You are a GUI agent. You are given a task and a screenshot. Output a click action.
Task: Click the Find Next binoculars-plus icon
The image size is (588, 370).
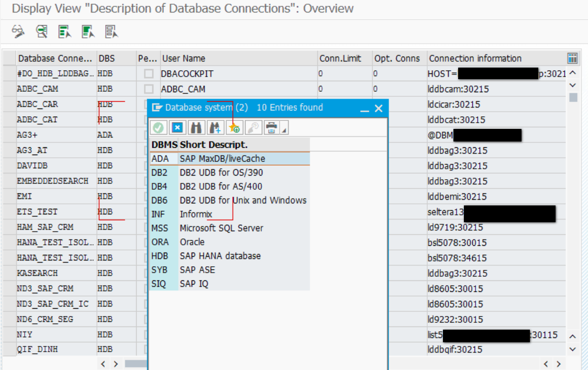[x=215, y=127]
